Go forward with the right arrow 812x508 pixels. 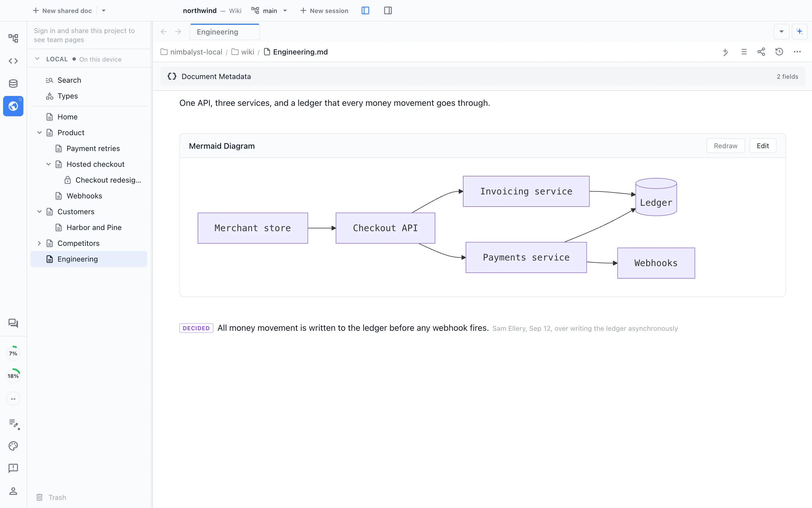(x=178, y=32)
